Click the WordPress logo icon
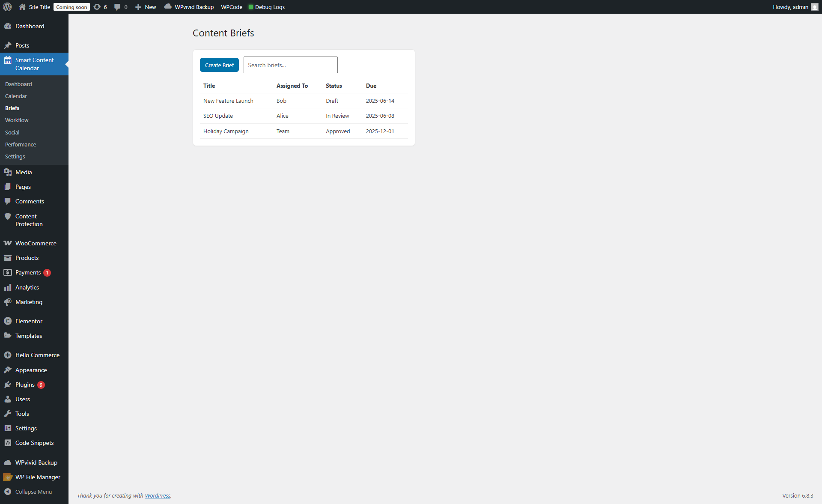The image size is (822, 504). pos(7,7)
